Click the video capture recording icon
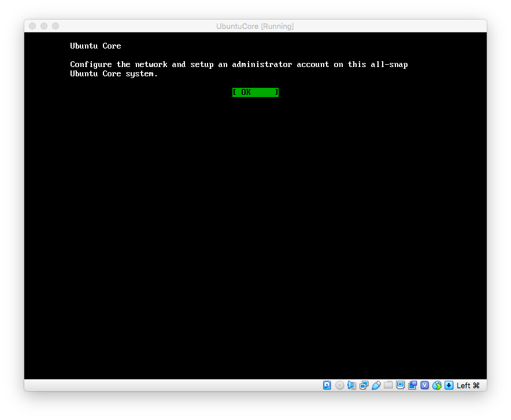 [412, 385]
